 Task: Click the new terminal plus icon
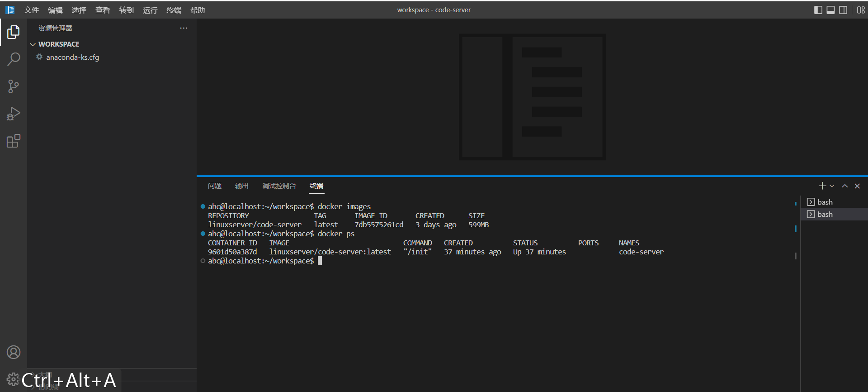[x=822, y=186]
